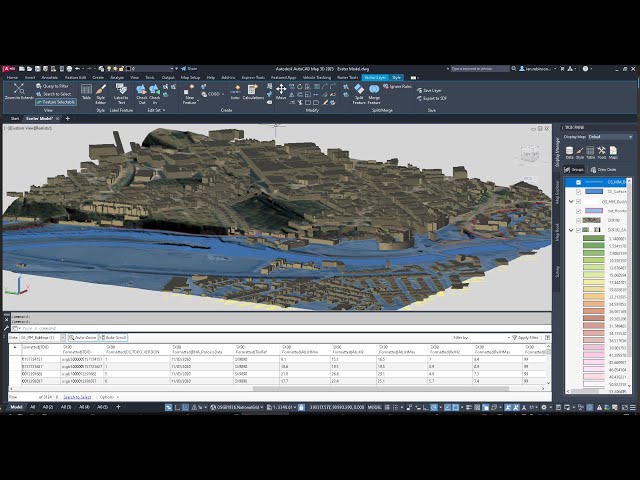Click the nat_Roads layer style swatch
The height and width of the screenshot is (480, 640).
pos(594,211)
